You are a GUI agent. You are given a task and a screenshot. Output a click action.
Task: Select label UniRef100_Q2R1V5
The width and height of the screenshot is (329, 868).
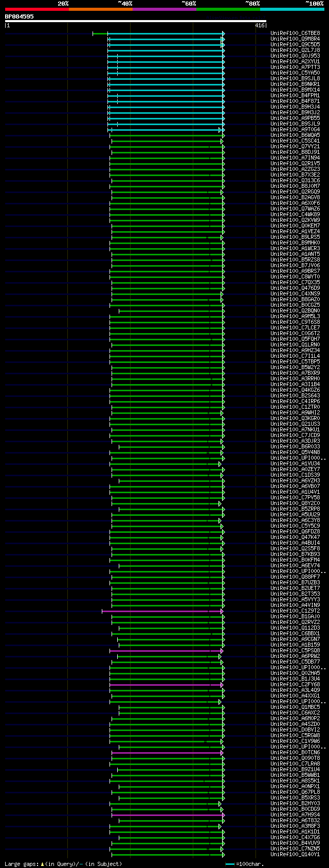coord(295,164)
